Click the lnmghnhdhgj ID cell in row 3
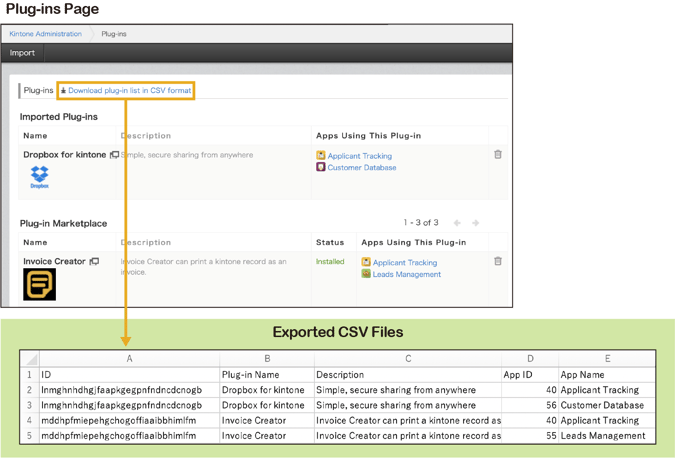The height and width of the screenshot is (458, 675). (130, 405)
